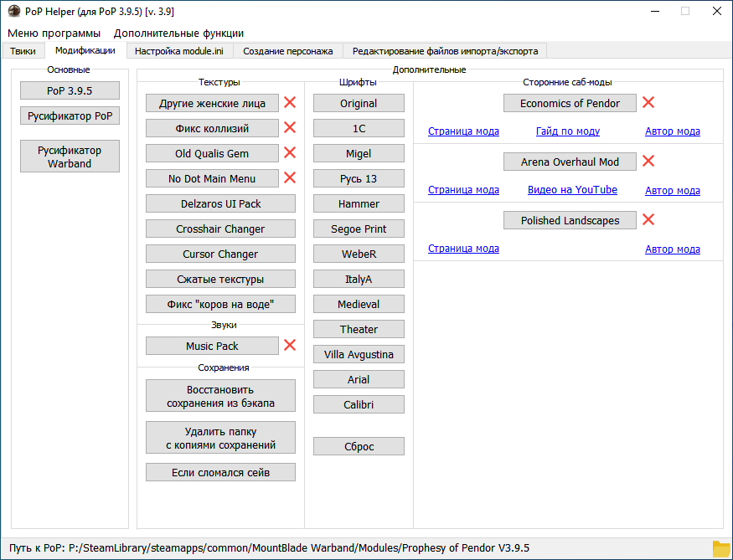
Task: Open Меню программы menu
Action: pos(54,33)
